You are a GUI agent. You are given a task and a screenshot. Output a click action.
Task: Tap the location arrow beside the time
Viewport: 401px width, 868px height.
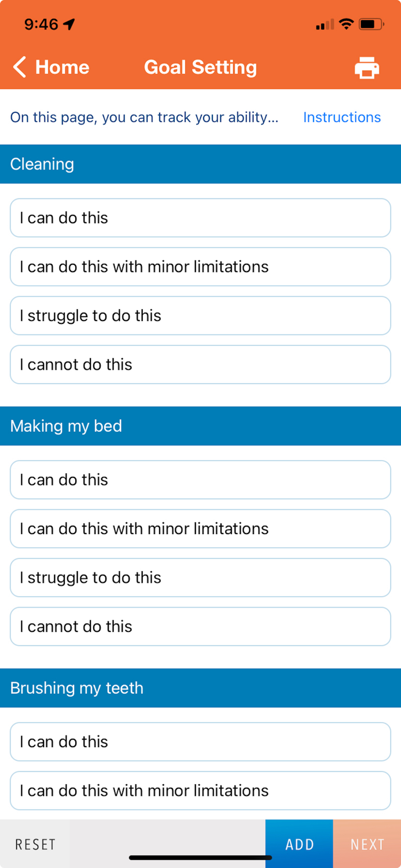coord(69,24)
